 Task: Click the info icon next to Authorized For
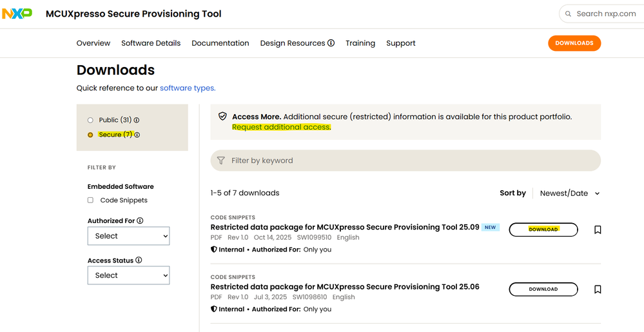click(141, 220)
